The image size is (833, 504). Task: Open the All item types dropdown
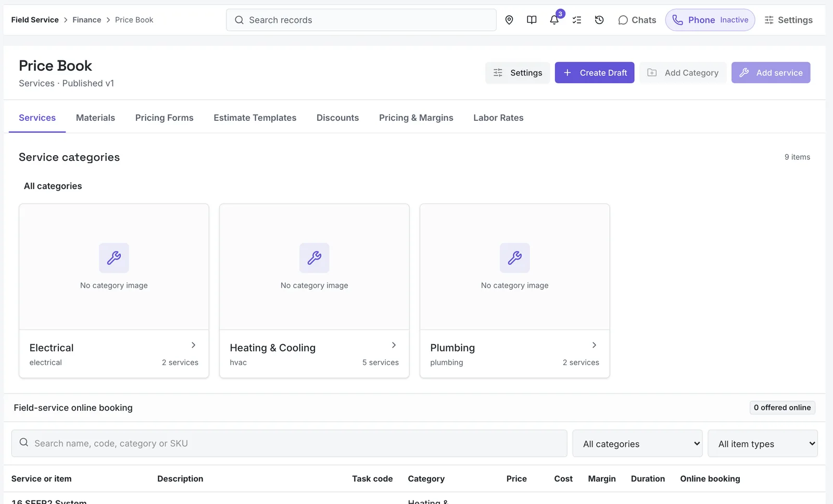(x=763, y=444)
